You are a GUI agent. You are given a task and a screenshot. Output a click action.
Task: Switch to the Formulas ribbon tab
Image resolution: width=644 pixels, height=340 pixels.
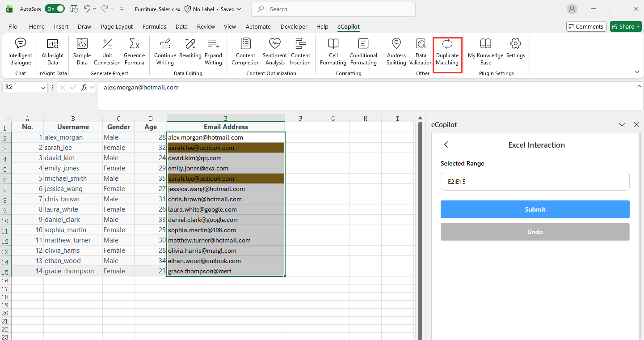click(154, 26)
